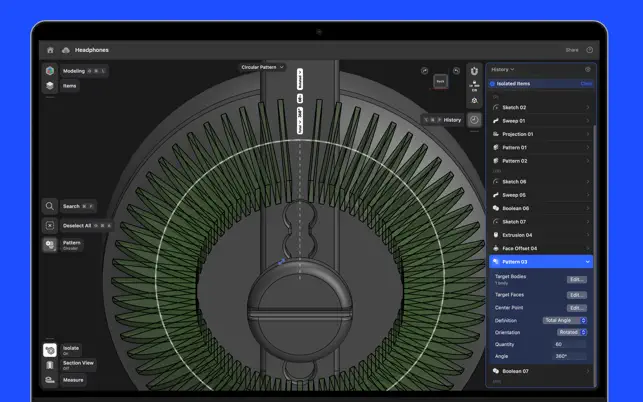Click the undo arrow right of view cube
Screen dimensions: 643x402
(456, 71)
